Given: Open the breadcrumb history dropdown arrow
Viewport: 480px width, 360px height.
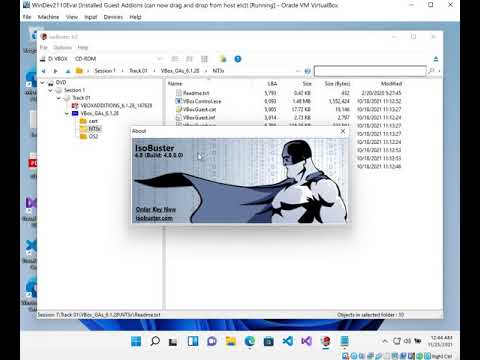Looking at the screenshot, I should click(x=298, y=71).
